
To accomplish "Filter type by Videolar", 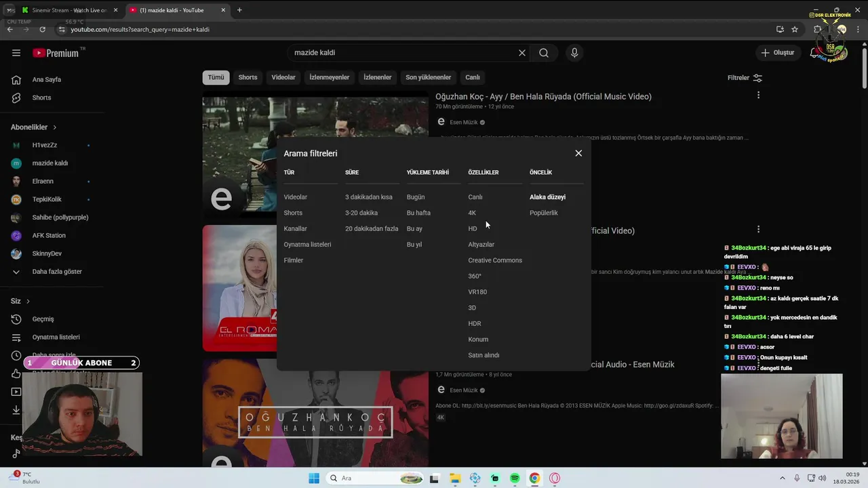I will point(296,197).
